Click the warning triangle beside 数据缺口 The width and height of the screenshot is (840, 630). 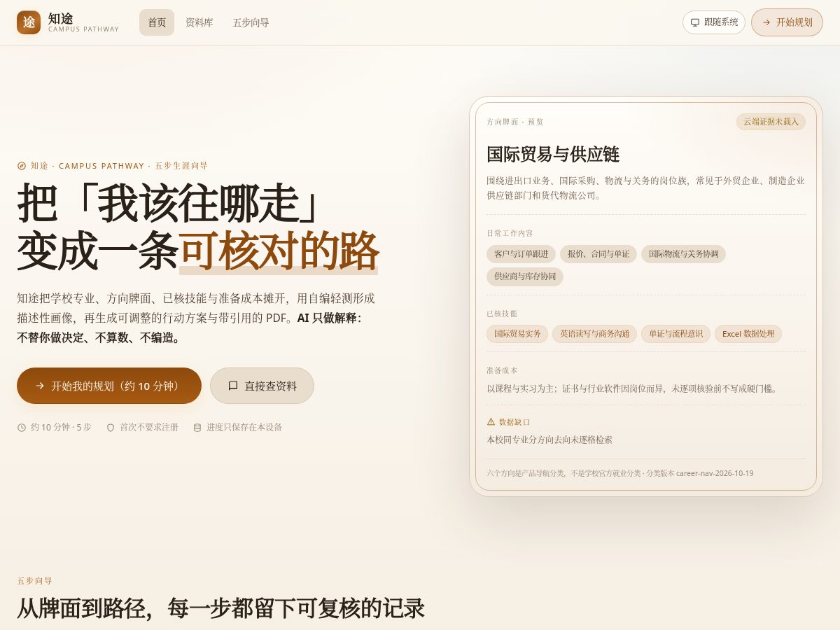click(x=491, y=421)
